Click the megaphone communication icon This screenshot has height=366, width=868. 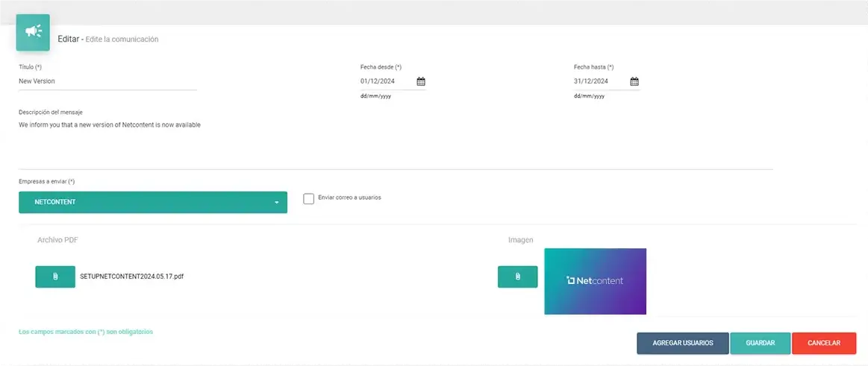click(33, 32)
